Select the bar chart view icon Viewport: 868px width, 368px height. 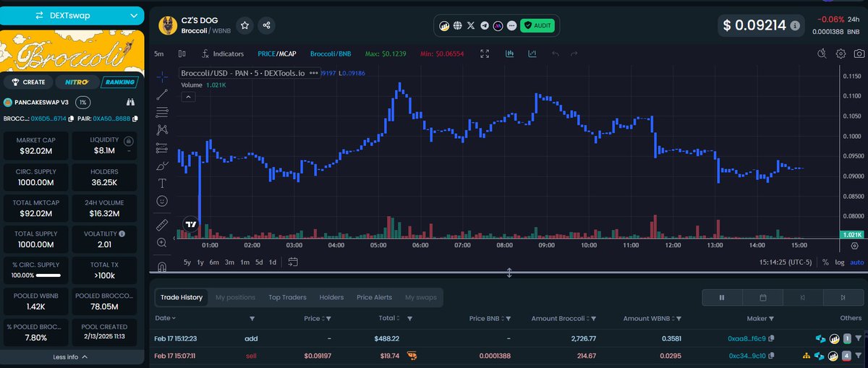pyautogui.click(x=510, y=54)
